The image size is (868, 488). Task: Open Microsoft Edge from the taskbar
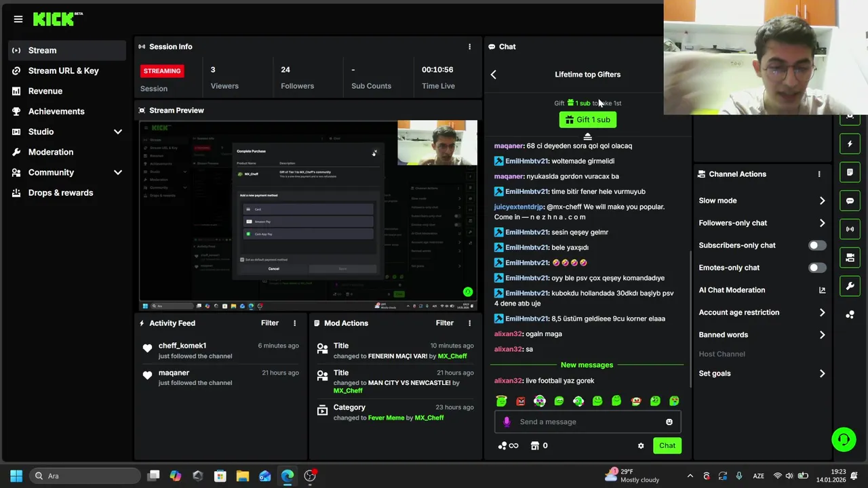(x=288, y=476)
